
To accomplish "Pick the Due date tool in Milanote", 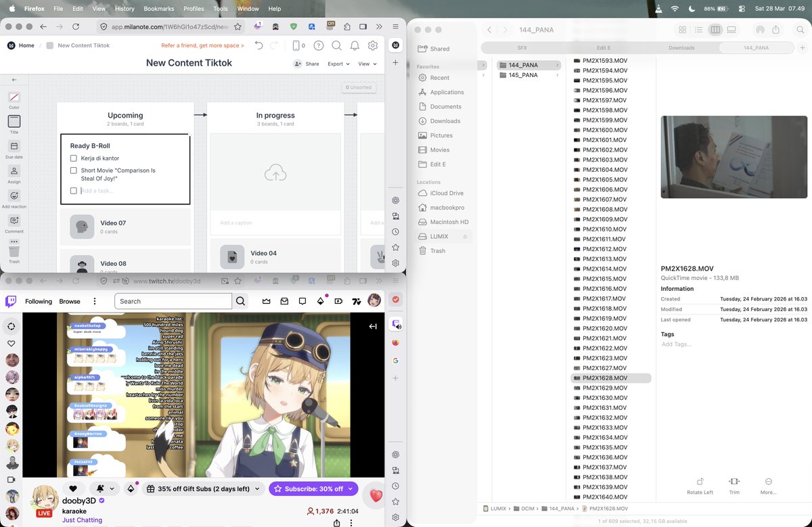I will [14, 146].
